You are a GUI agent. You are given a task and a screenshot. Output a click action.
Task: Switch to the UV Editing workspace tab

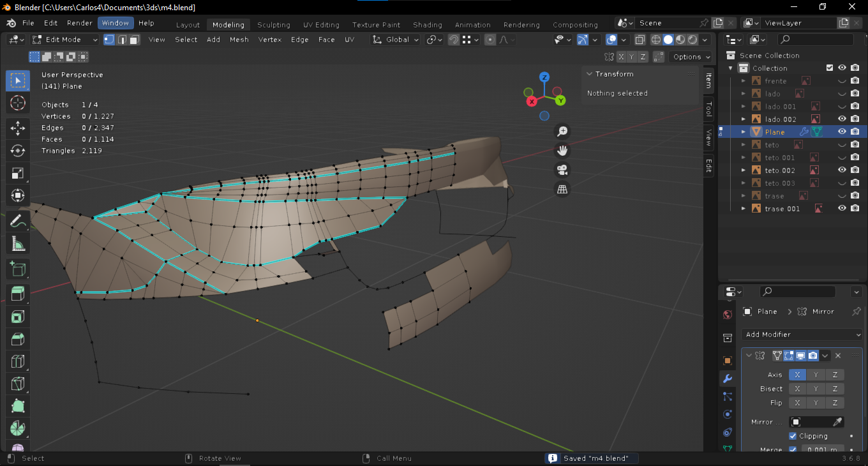click(321, 25)
